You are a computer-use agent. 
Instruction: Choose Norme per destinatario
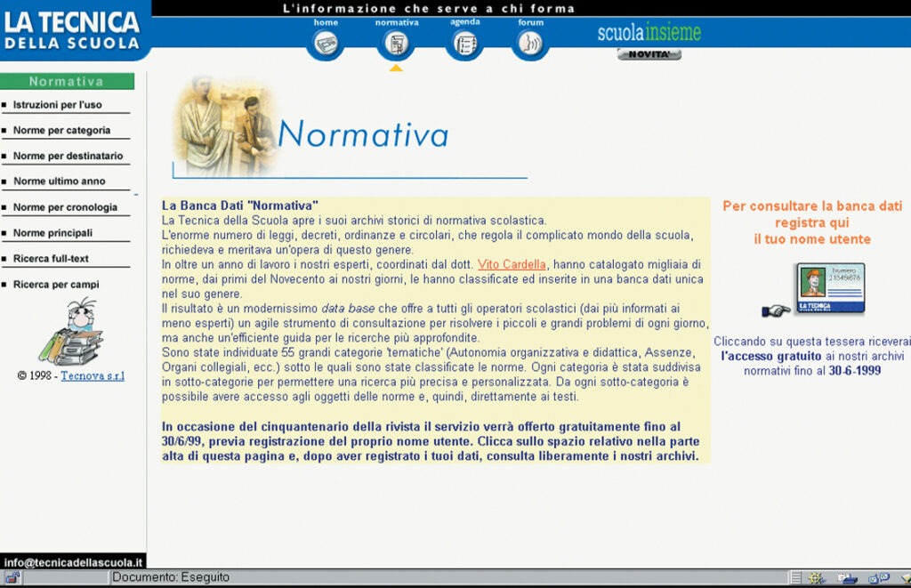pyautogui.click(x=68, y=157)
